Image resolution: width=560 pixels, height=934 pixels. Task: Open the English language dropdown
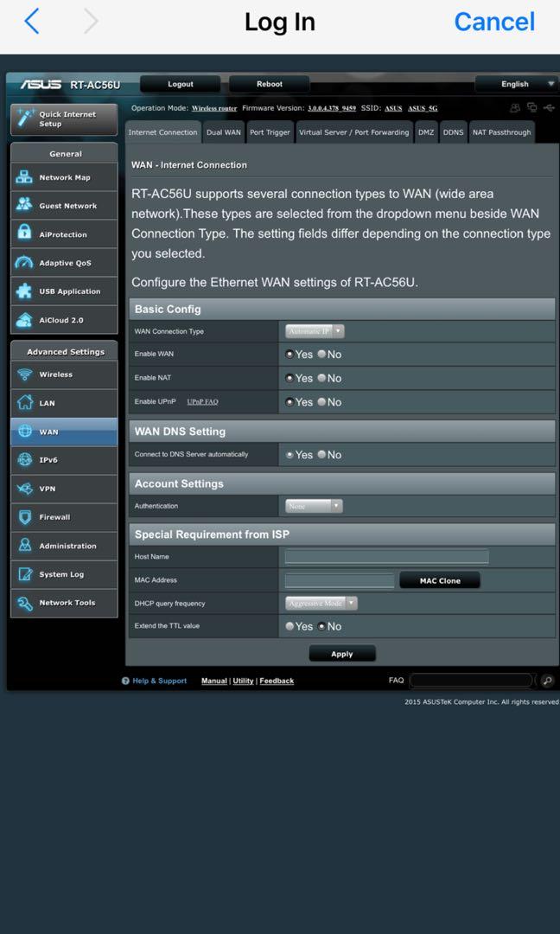516,84
